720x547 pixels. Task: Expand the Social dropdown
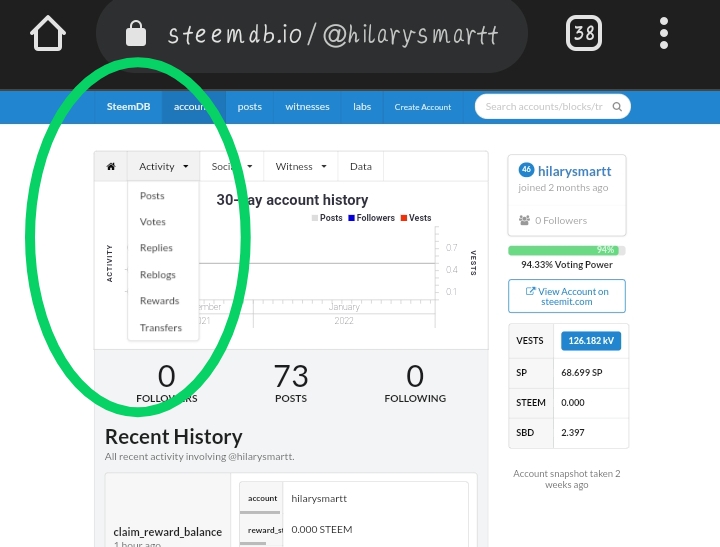[x=232, y=166]
